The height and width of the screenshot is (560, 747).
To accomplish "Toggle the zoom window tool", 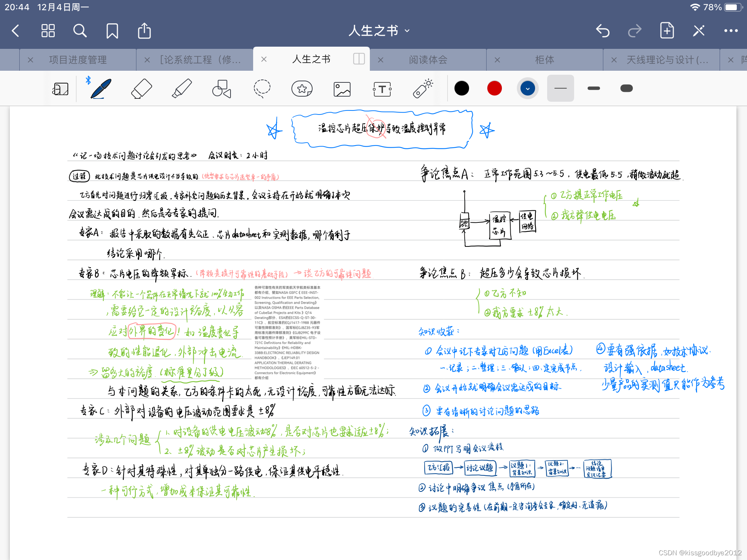I will [61, 89].
